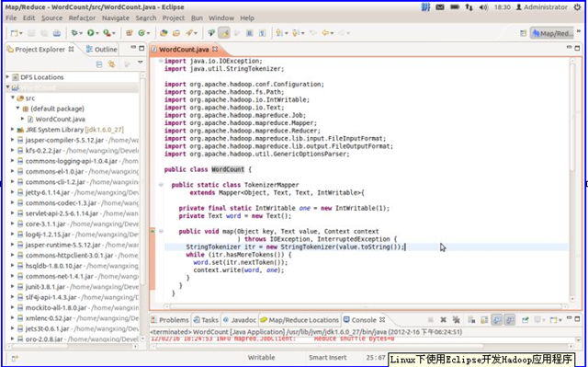Toggle Show Whitespace Characters button

262,33
